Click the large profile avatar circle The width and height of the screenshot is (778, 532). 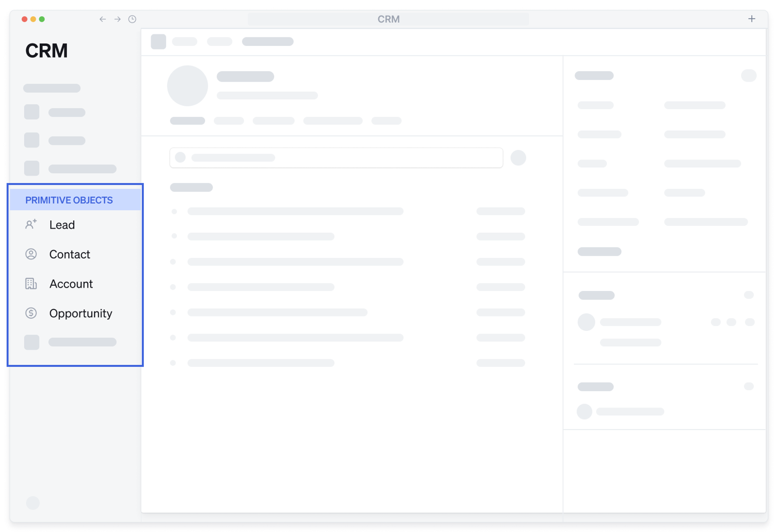click(187, 86)
